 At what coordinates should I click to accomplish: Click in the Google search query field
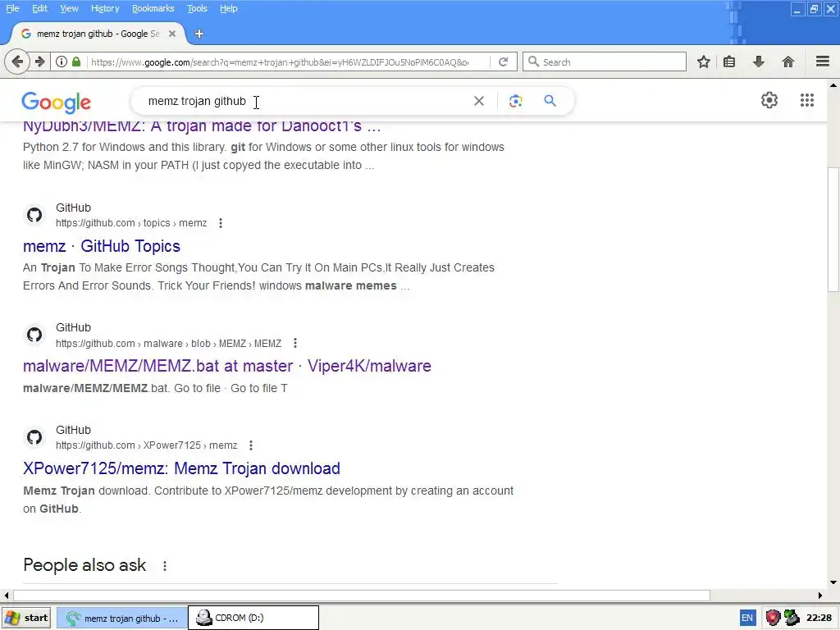pos(305,101)
